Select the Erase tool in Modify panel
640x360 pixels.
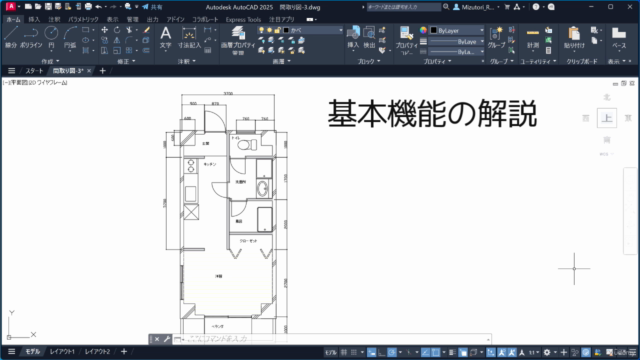(x=147, y=30)
